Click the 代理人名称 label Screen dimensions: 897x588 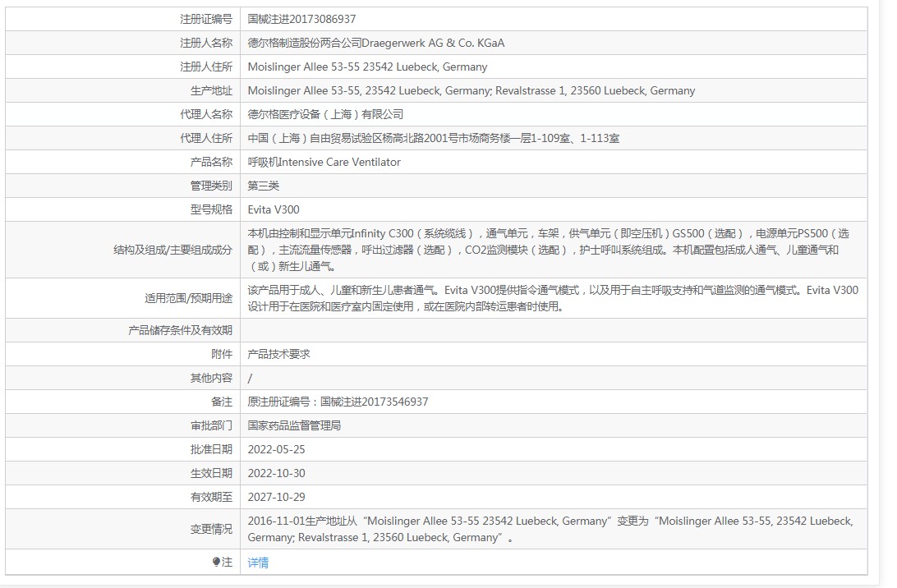[206, 114]
